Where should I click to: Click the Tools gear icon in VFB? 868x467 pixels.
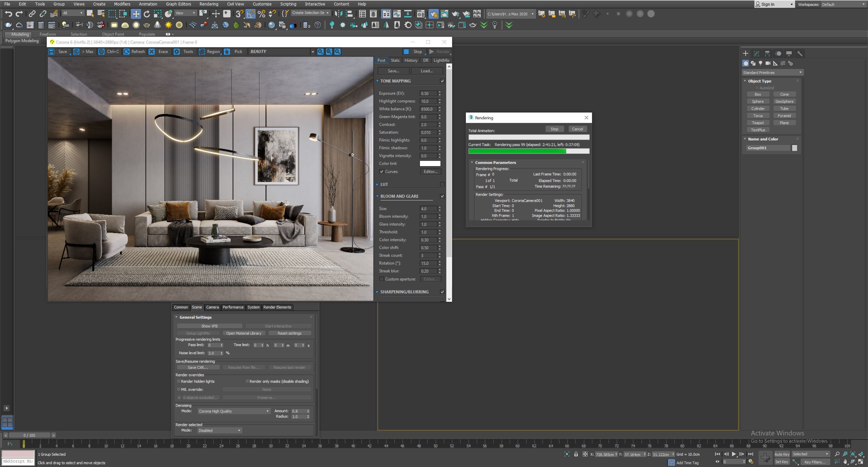coord(177,52)
